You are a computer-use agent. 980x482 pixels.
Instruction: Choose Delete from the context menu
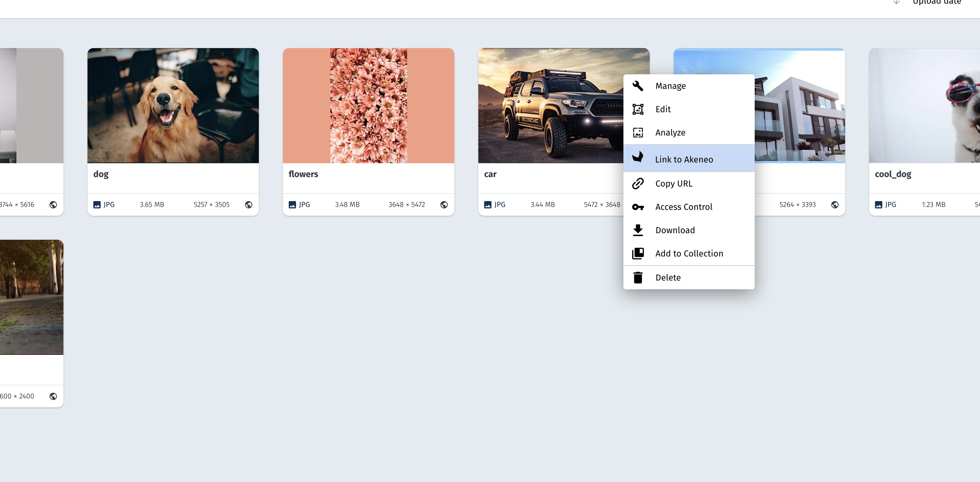tap(689, 278)
